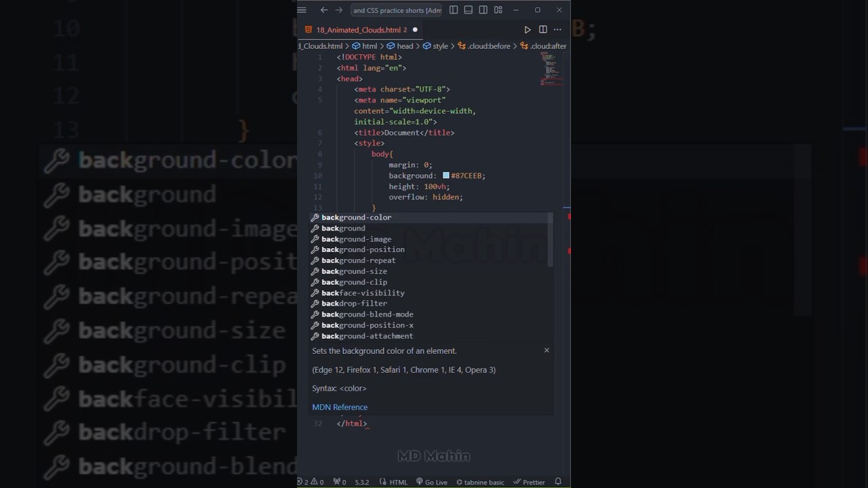The height and width of the screenshot is (488, 868).
Task: Open the Clouds.html file breadcrumb
Action: coord(321,46)
